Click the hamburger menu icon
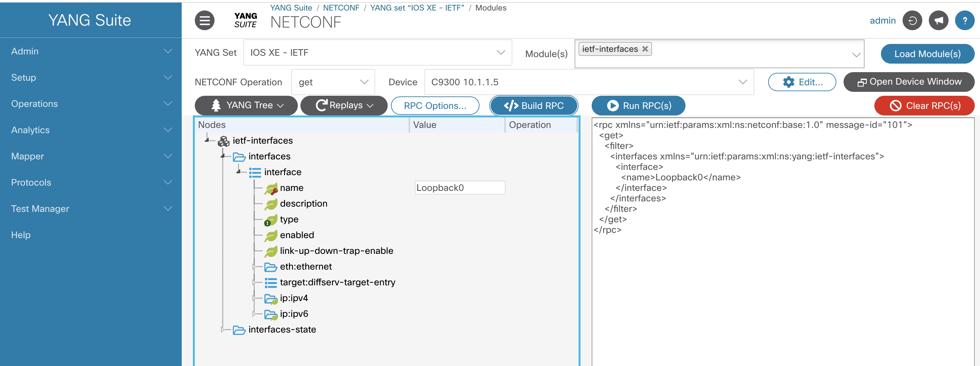980x366 pixels. [x=204, y=21]
